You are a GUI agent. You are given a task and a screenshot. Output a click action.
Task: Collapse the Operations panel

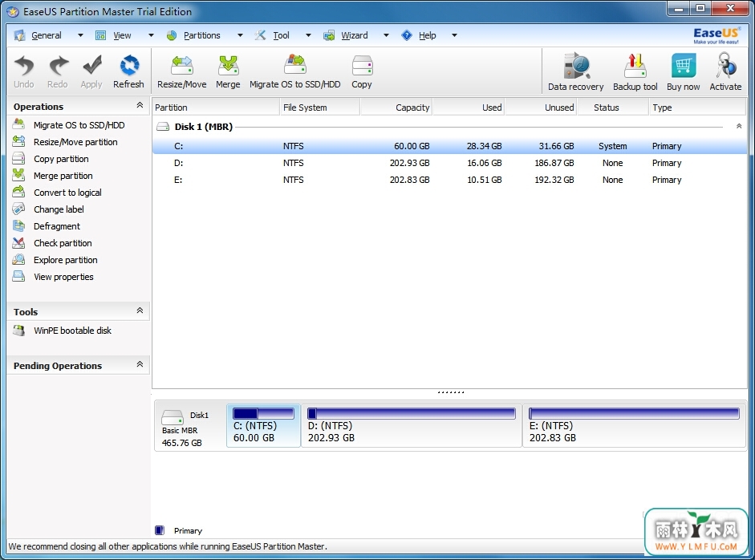(x=140, y=105)
